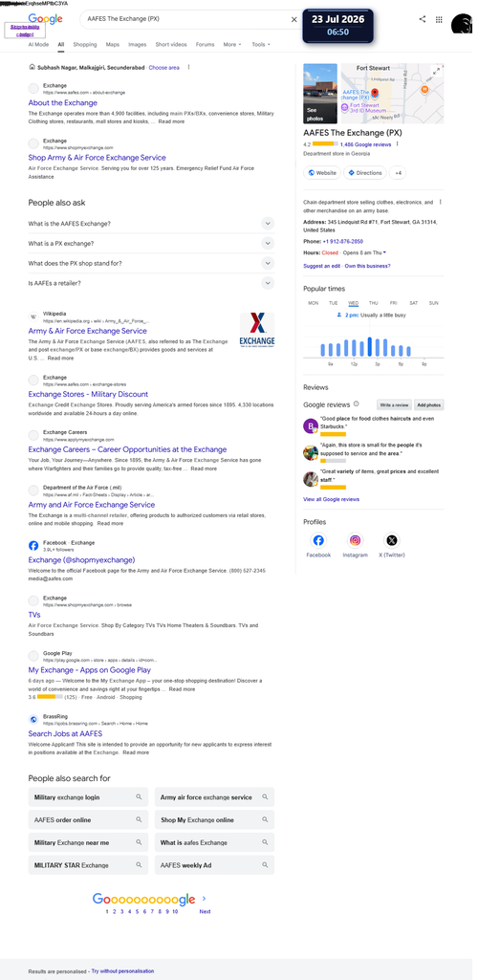Select 'Army air force exchange service' related search
Image resolution: width=478 pixels, height=980 pixels.
tap(214, 797)
